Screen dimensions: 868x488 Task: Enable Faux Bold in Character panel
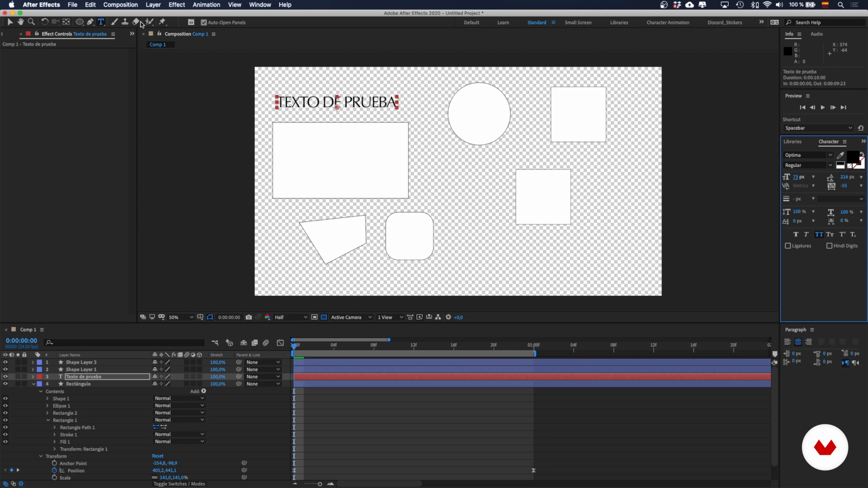point(796,235)
